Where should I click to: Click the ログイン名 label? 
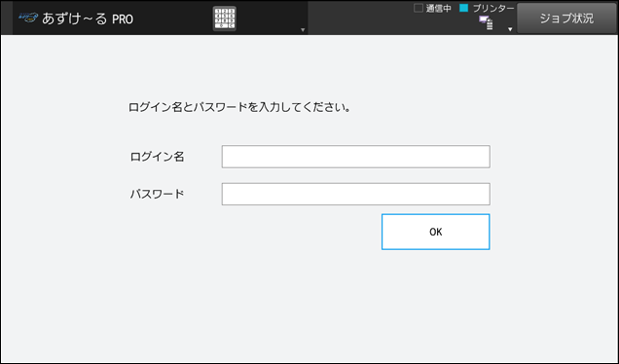tap(157, 157)
